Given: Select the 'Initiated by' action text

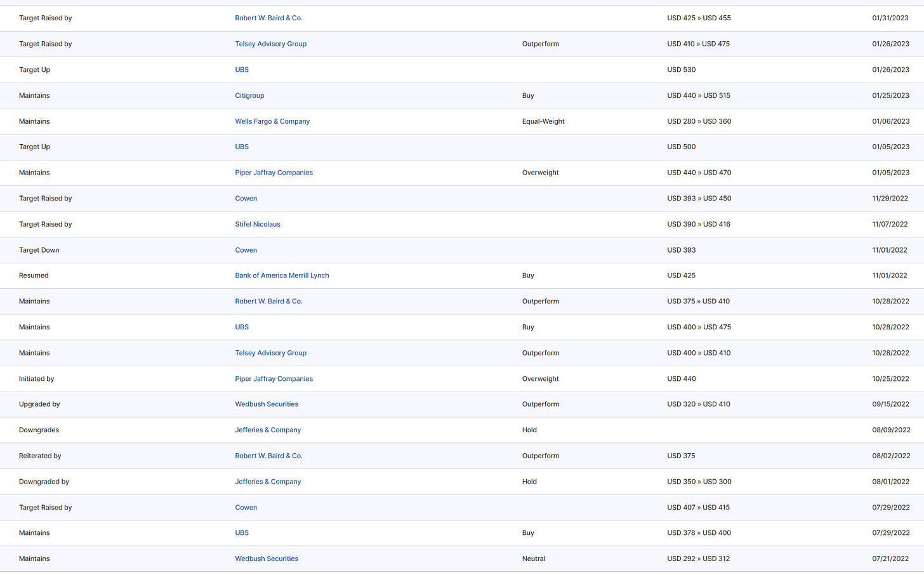Looking at the screenshot, I should (x=36, y=379).
